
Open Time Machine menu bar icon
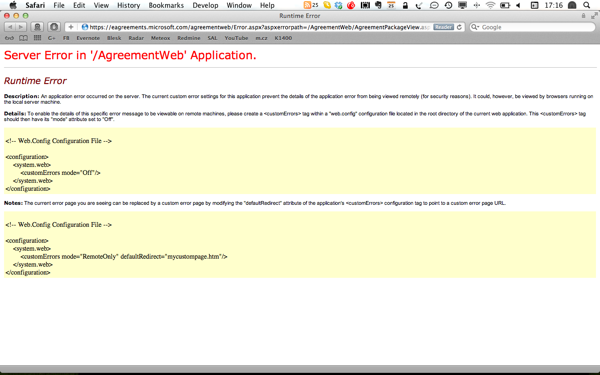pos(448,5)
